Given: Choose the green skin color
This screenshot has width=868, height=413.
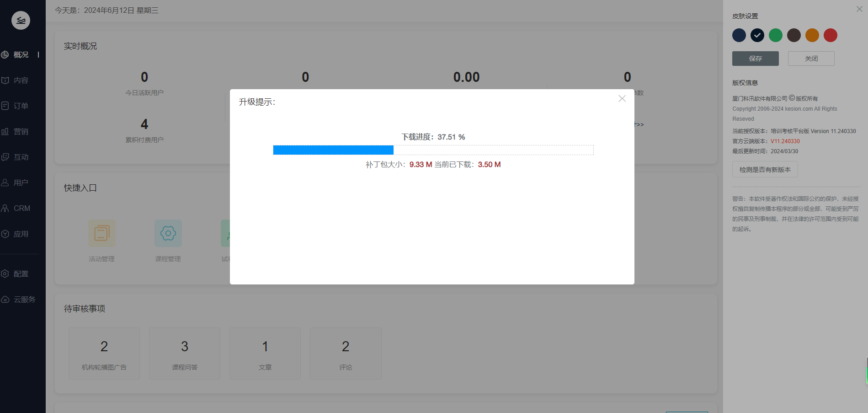Looking at the screenshot, I should click(x=776, y=35).
